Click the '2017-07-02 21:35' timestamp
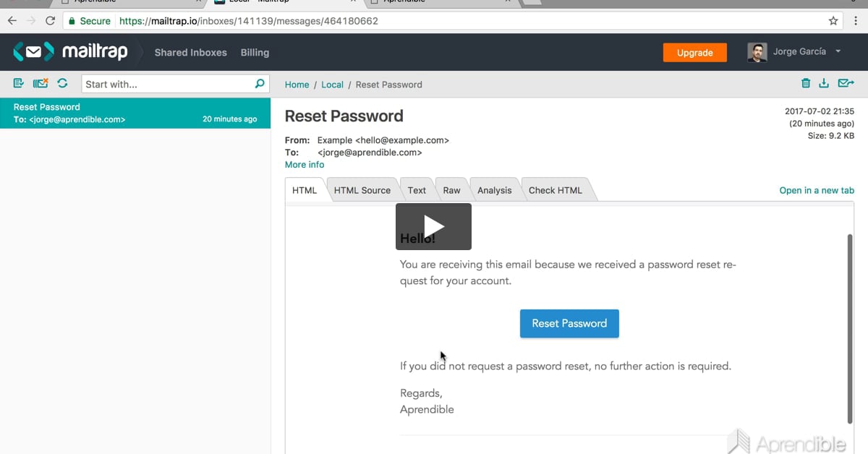The image size is (868, 454). pyautogui.click(x=820, y=111)
